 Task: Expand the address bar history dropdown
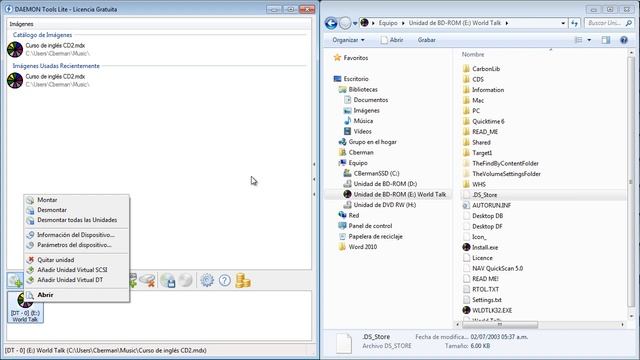click(563, 23)
